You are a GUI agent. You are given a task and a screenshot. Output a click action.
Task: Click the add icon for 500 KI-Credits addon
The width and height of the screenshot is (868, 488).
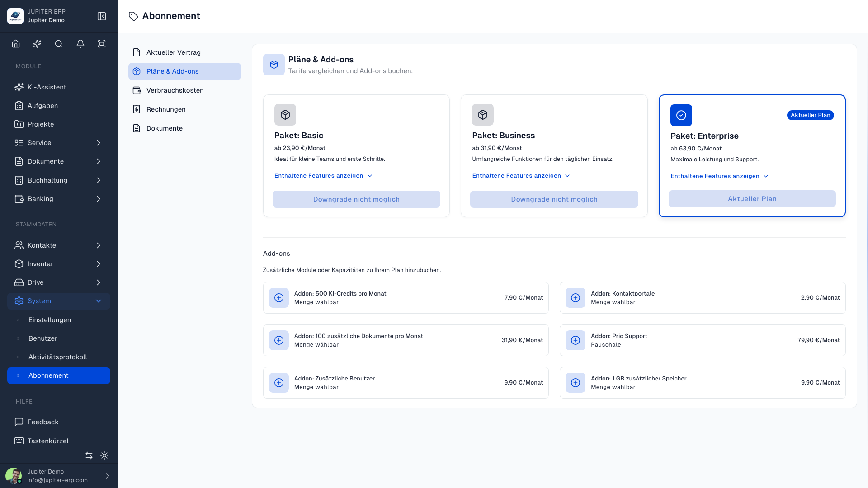[279, 298]
